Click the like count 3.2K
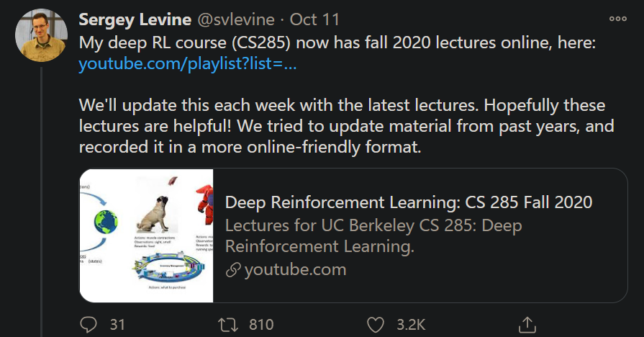This screenshot has height=337, width=644. click(412, 325)
